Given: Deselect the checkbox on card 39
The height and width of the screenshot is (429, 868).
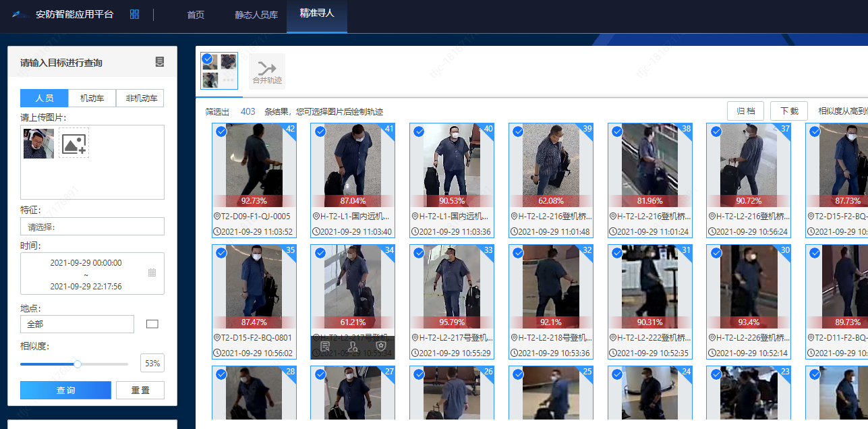Looking at the screenshot, I should point(517,132).
